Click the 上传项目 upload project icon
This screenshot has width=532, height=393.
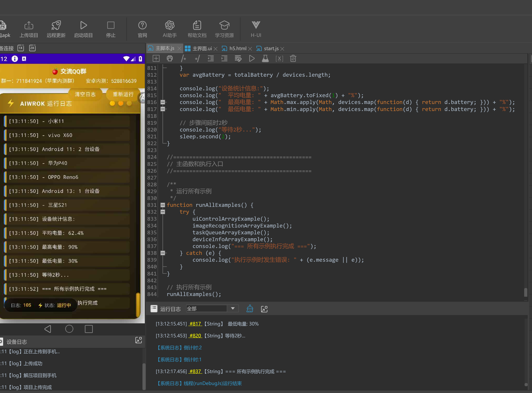tap(28, 29)
